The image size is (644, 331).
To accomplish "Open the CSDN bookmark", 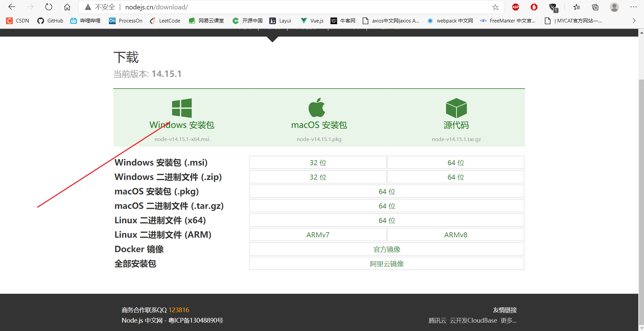I will (x=18, y=21).
